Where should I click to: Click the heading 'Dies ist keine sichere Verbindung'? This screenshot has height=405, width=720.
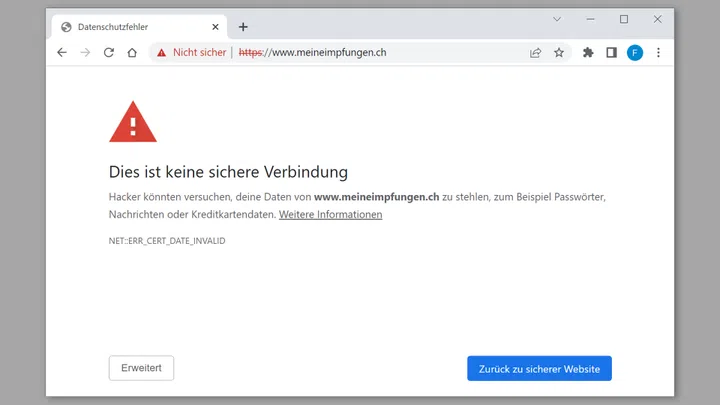coord(228,172)
